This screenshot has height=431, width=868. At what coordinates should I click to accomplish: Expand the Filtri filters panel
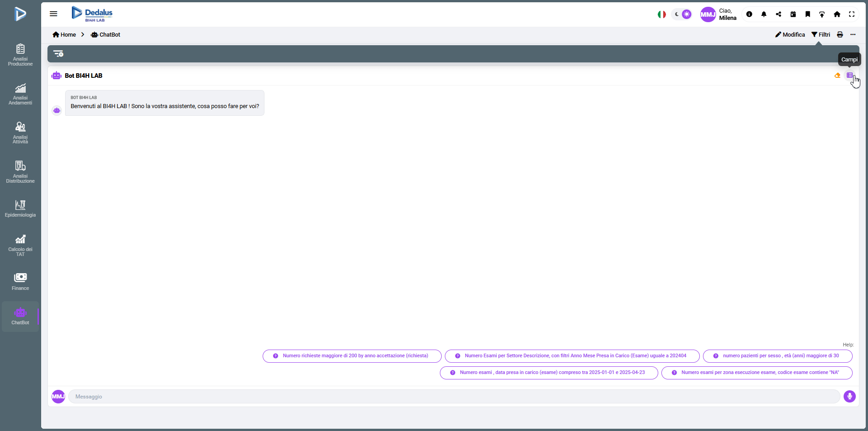(821, 35)
